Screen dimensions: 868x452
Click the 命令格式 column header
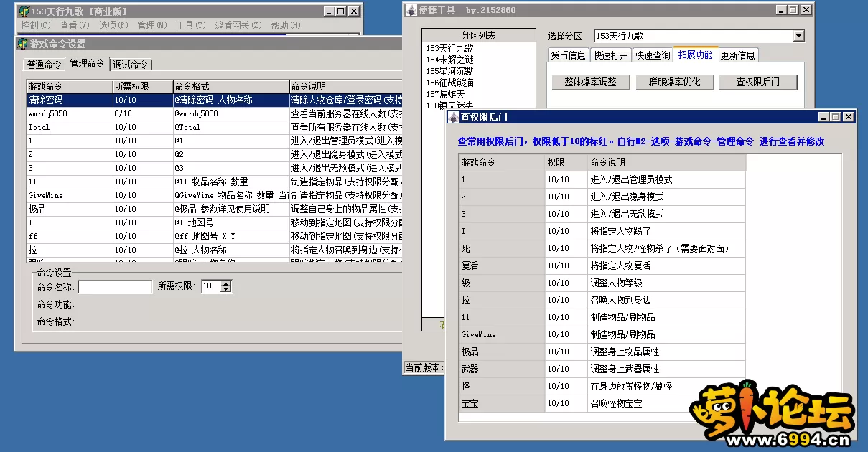click(230, 86)
